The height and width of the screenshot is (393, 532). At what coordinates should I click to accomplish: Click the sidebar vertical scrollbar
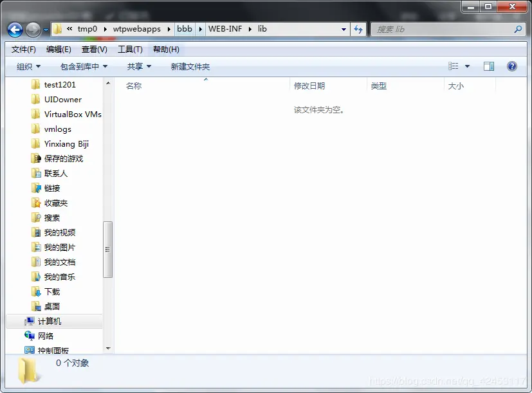[108, 244]
